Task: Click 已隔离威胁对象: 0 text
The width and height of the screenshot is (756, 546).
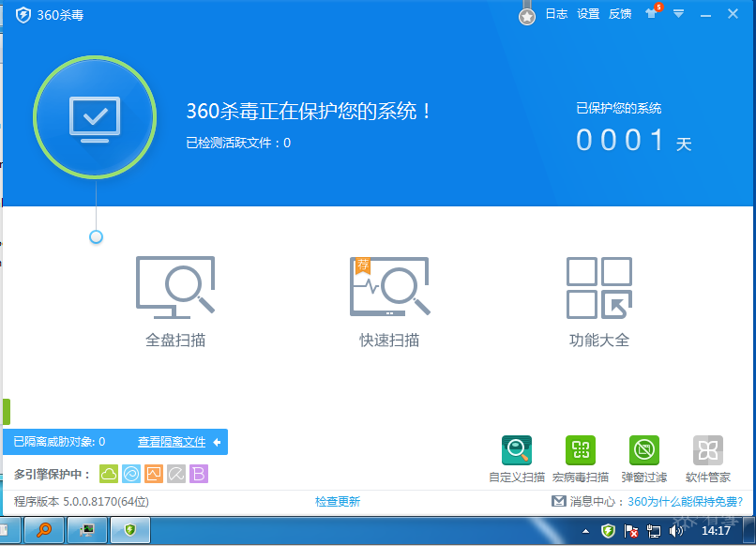Action: (59, 442)
